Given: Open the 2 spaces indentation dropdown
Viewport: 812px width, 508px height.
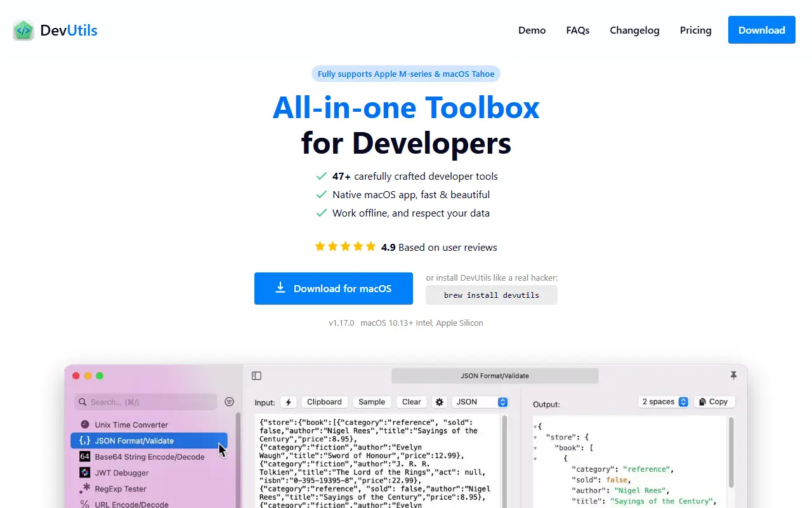Looking at the screenshot, I should [664, 401].
